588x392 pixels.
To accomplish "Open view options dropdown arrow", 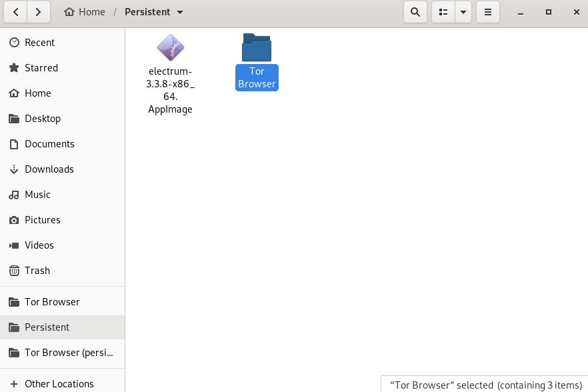I will [463, 12].
